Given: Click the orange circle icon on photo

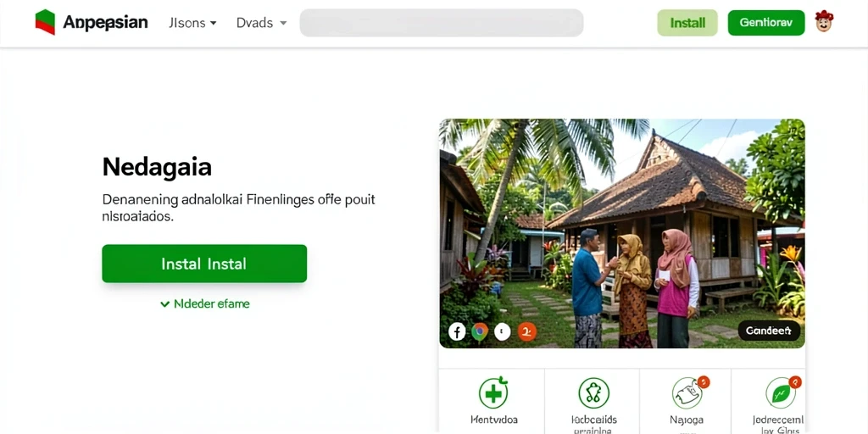Looking at the screenshot, I should tap(526, 331).
